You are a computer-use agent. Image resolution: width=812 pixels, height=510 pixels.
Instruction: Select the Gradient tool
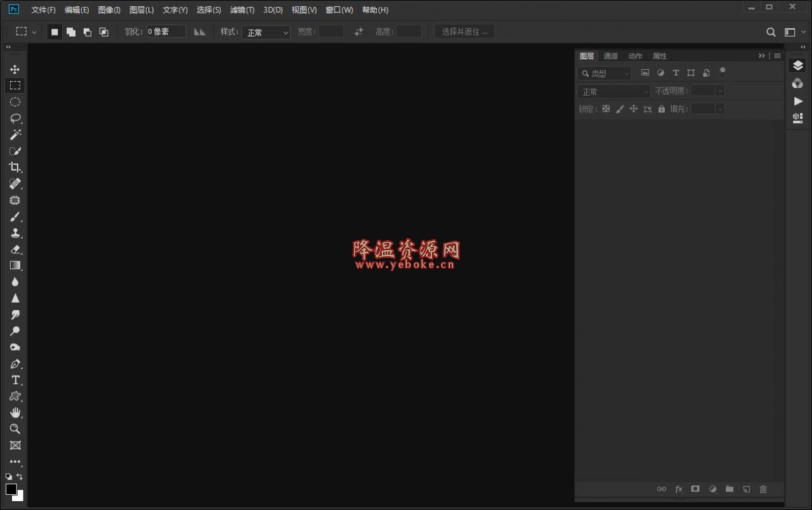pos(15,266)
